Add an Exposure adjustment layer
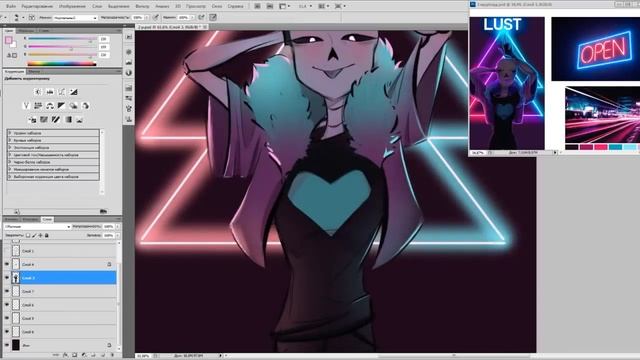 [73, 92]
